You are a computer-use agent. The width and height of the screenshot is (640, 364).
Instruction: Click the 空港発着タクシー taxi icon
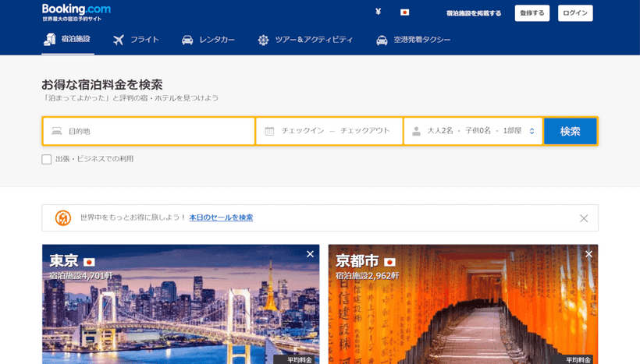pyautogui.click(x=382, y=40)
